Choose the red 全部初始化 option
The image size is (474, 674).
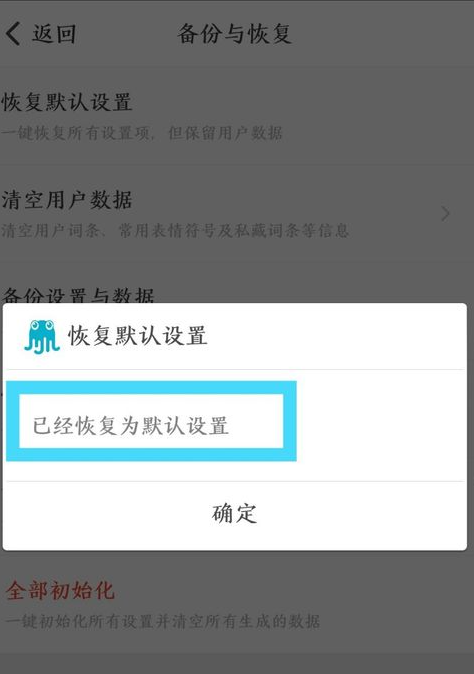pyautogui.click(x=60, y=590)
